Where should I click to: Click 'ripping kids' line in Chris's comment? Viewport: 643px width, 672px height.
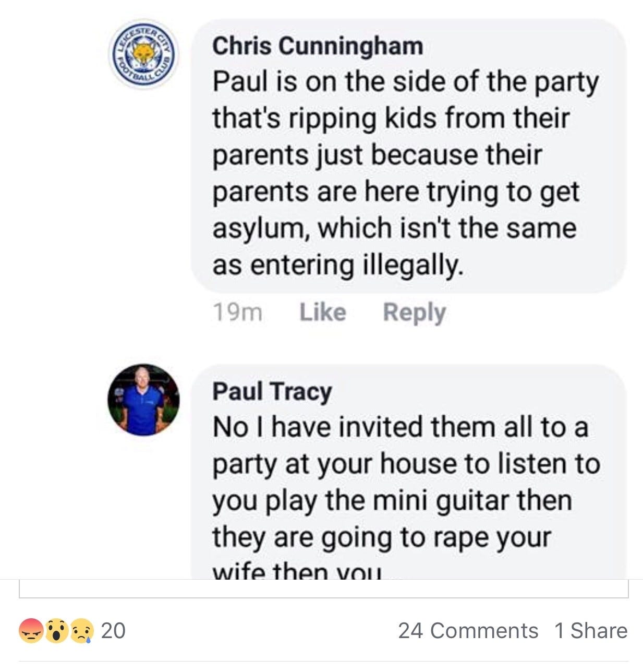[391, 118]
